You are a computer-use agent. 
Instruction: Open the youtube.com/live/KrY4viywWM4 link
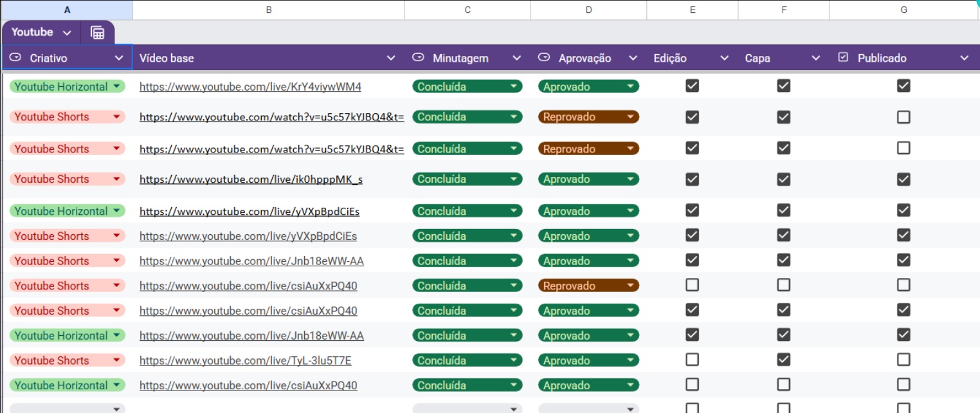[x=250, y=87]
